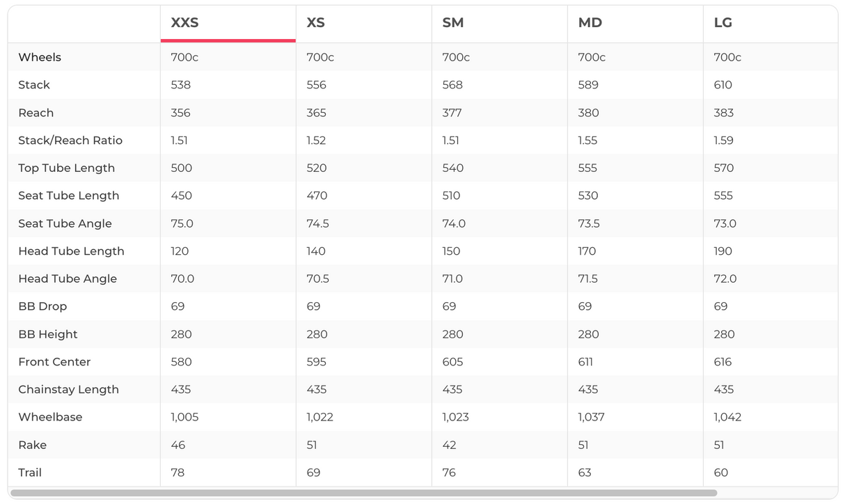Select the SM Rake value 42
Image resolution: width=845 pixels, height=504 pixels.
(x=449, y=445)
